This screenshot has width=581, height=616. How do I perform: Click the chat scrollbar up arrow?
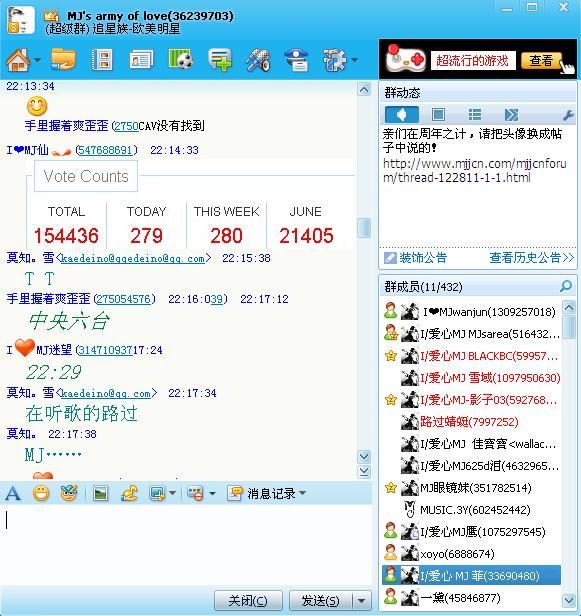pyautogui.click(x=364, y=90)
